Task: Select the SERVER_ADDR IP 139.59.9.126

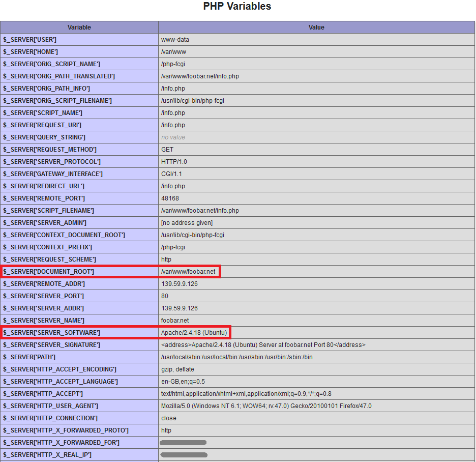Action: tap(180, 308)
